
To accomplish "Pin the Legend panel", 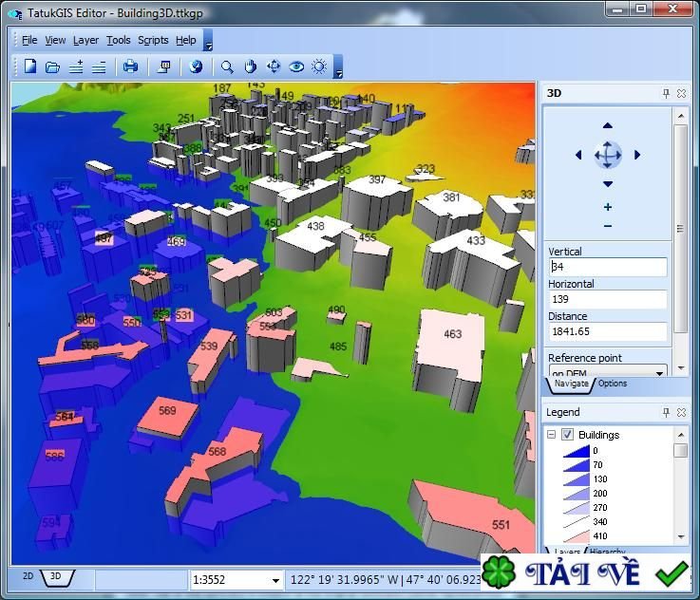I will tap(666, 413).
